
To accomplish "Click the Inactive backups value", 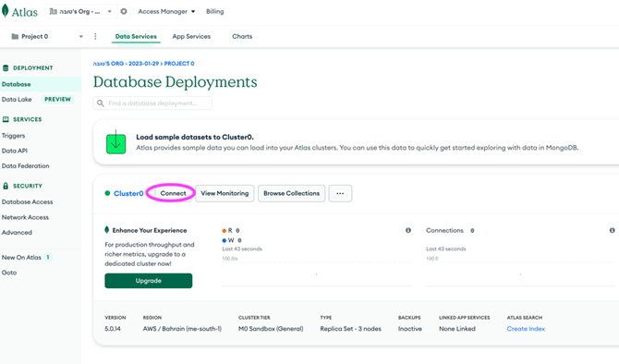I will [x=410, y=329].
